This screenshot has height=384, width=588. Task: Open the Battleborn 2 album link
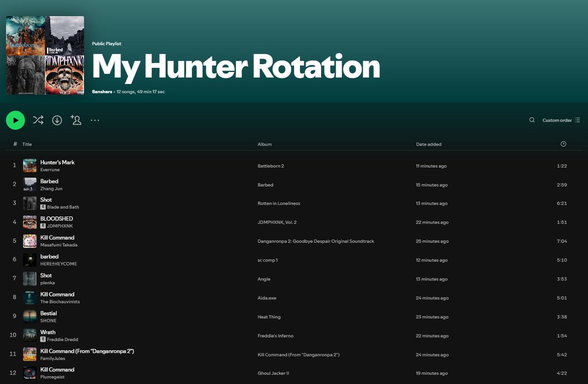pos(271,166)
